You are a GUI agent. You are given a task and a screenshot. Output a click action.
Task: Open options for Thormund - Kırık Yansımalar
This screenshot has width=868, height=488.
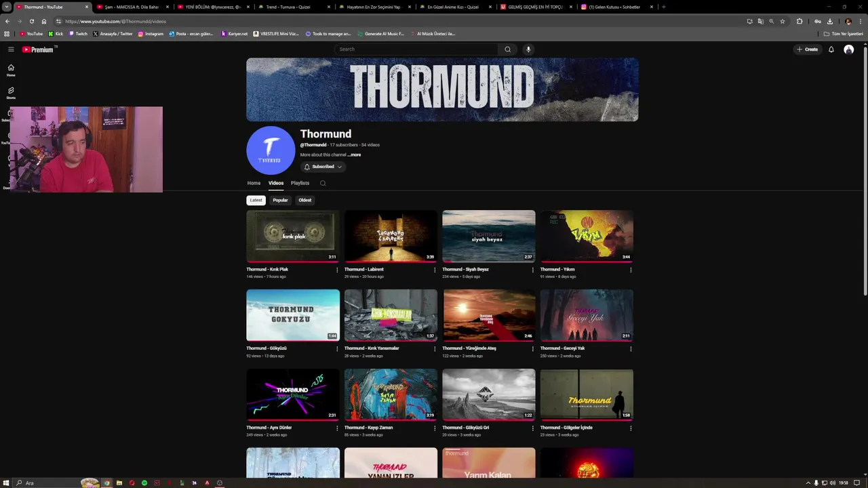click(435, 349)
